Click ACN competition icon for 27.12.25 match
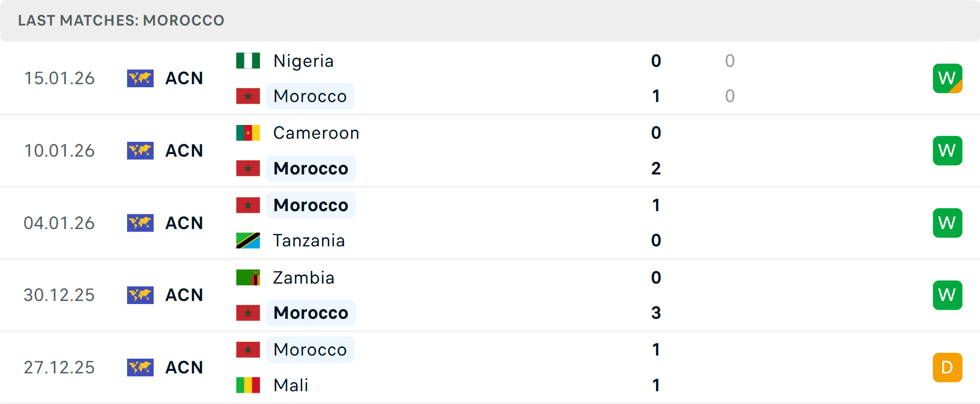Screen dimensions: 980x404 pyautogui.click(x=140, y=367)
